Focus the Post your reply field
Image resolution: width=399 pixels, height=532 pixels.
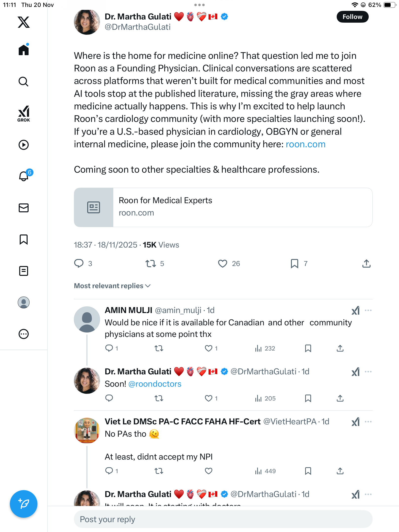[x=223, y=519]
